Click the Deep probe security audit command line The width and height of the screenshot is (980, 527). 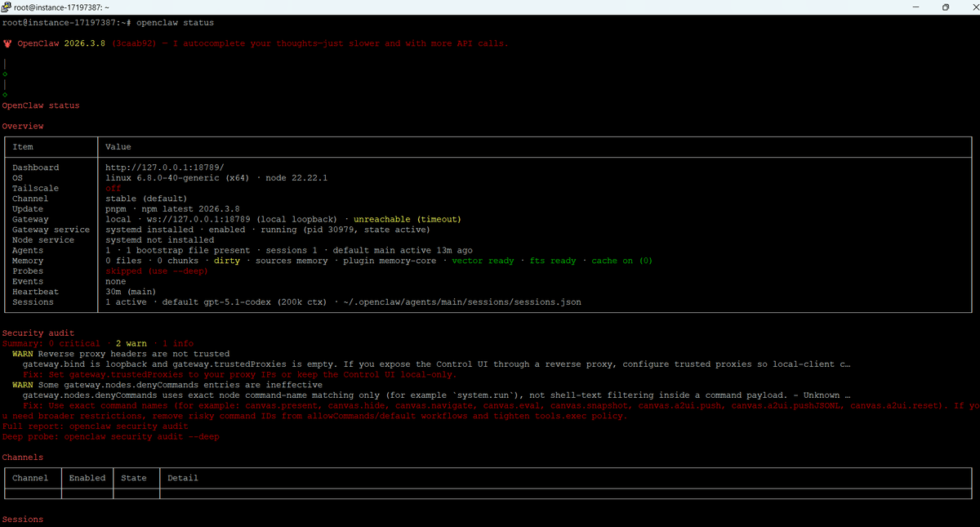coord(110,437)
